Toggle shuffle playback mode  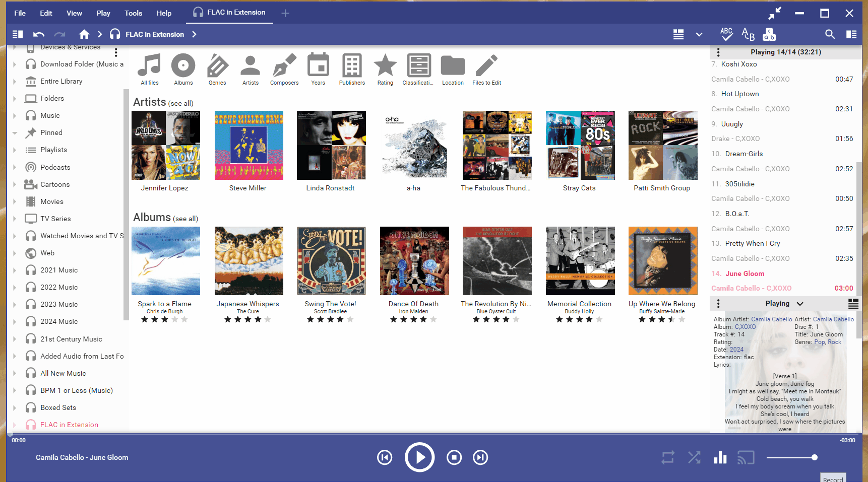pos(694,457)
